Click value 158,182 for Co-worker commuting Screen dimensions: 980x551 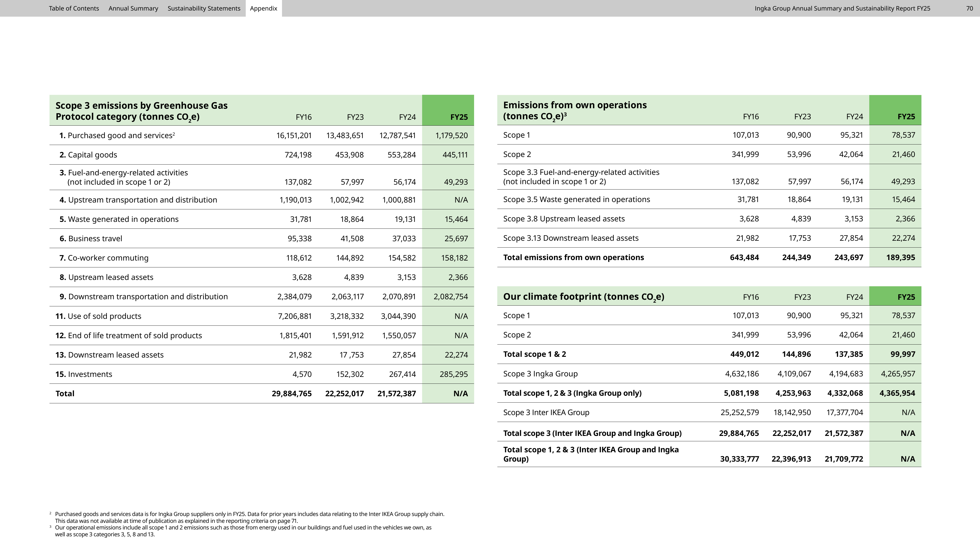(455, 258)
